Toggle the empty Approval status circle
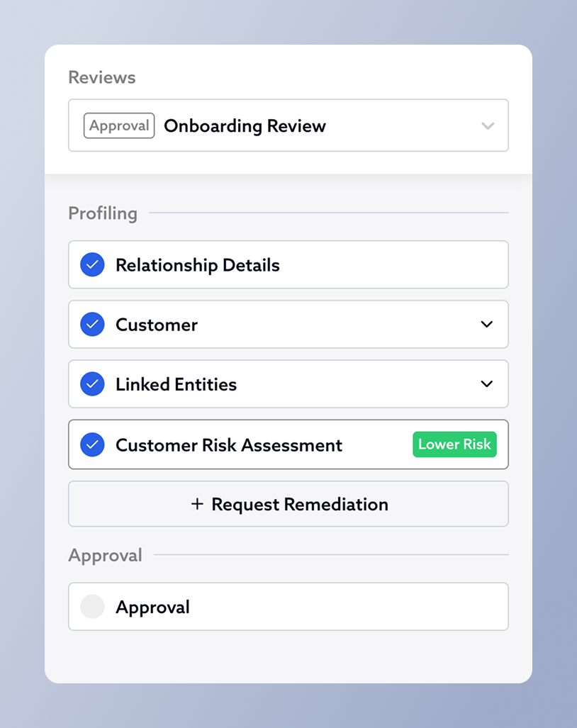This screenshot has width=577, height=728. click(x=92, y=607)
